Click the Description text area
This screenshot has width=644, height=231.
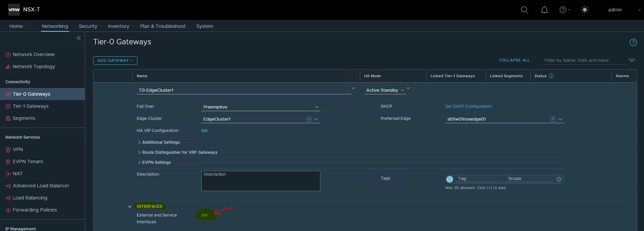click(x=261, y=181)
